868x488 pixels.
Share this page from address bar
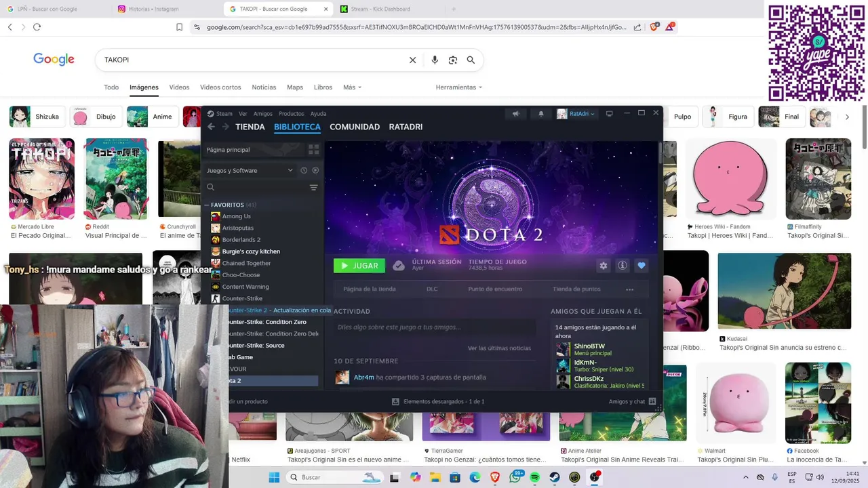tap(637, 27)
